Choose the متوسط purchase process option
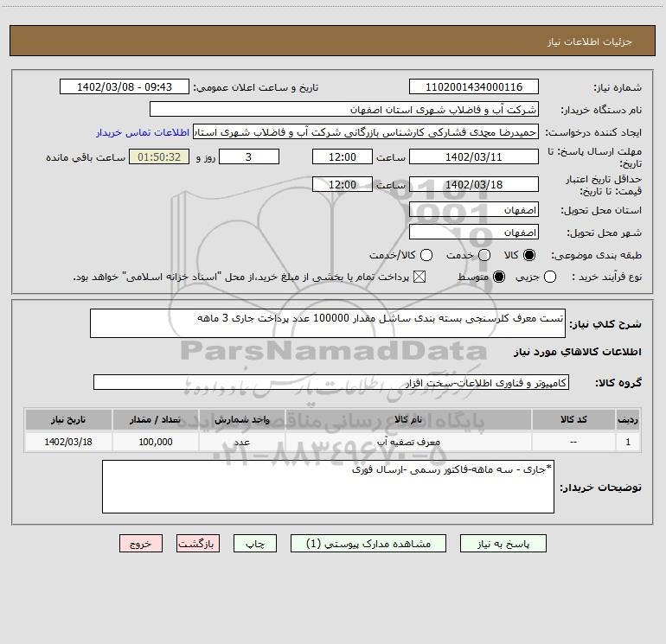The width and height of the screenshot is (666, 644). click(499, 277)
